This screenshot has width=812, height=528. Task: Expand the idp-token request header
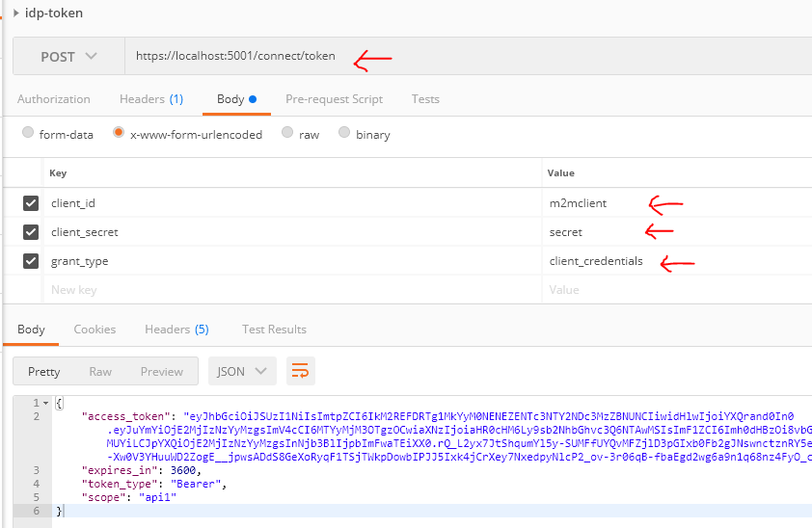coord(16,13)
